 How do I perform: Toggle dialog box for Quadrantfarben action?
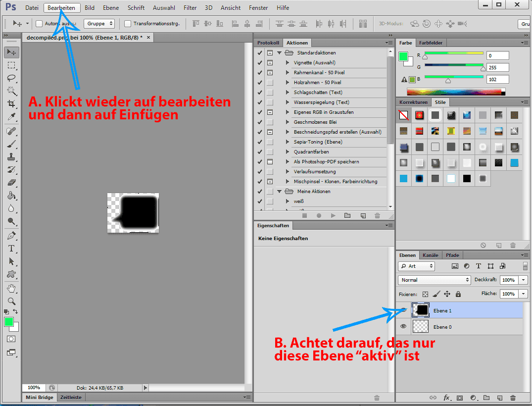pyautogui.click(x=270, y=152)
